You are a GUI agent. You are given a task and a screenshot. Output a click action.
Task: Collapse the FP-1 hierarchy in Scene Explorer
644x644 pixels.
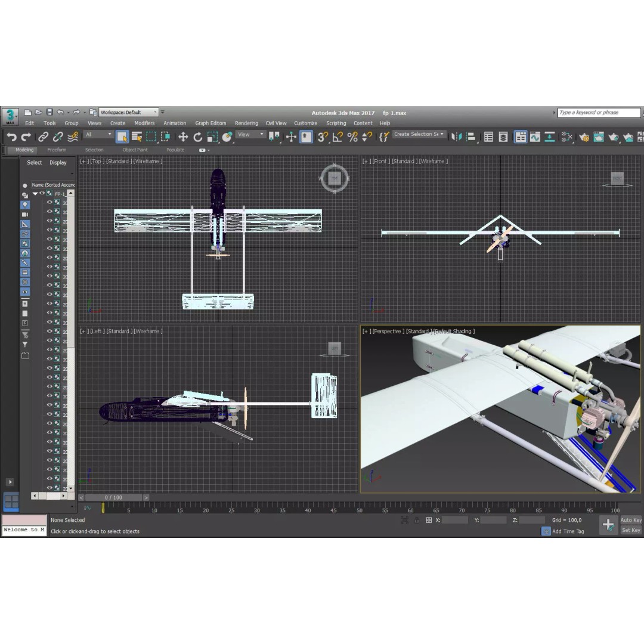35,193
